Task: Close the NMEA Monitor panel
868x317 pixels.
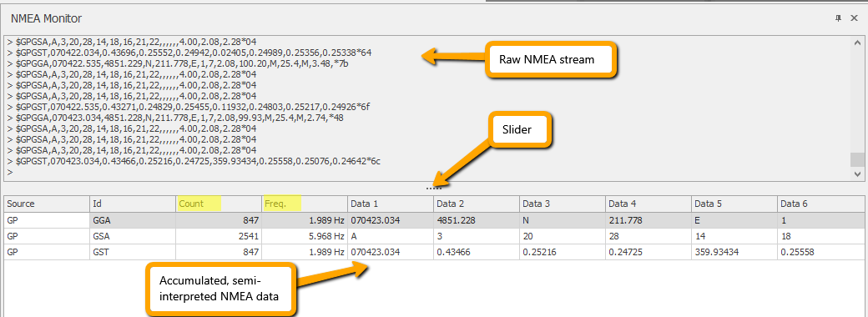Action: 854,18
